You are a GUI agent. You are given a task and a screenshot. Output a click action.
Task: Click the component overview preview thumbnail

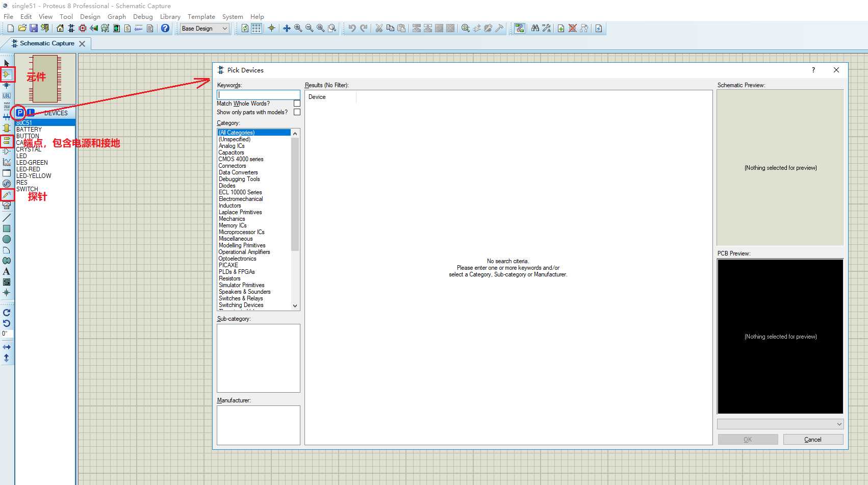[x=45, y=79]
